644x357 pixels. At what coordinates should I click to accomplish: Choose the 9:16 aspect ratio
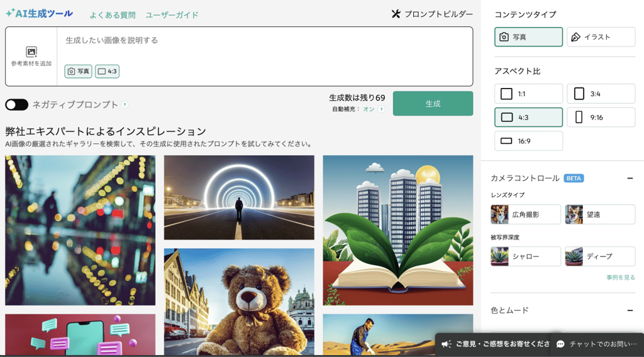(601, 118)
